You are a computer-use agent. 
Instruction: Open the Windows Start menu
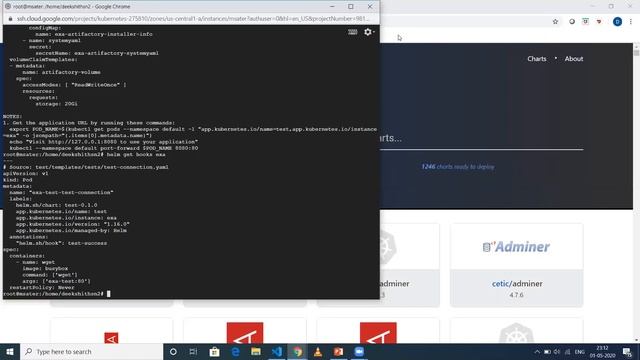[10, 351]
